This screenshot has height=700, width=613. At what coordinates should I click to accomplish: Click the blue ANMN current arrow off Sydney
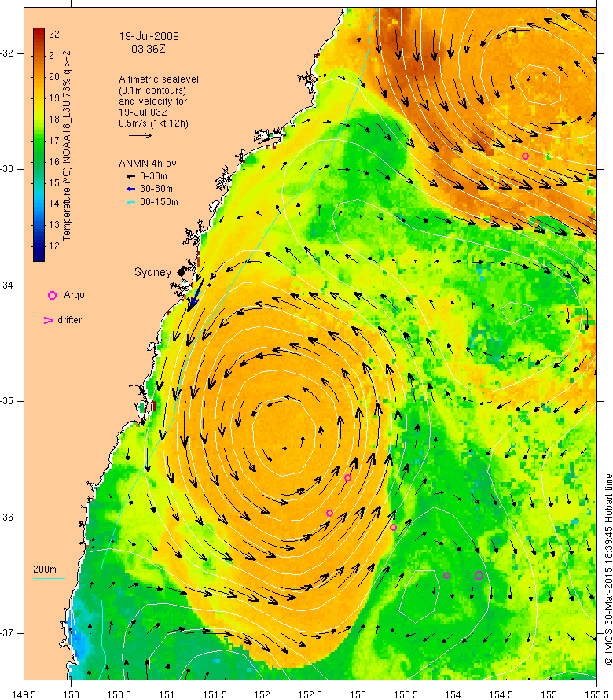pos(196,295)
